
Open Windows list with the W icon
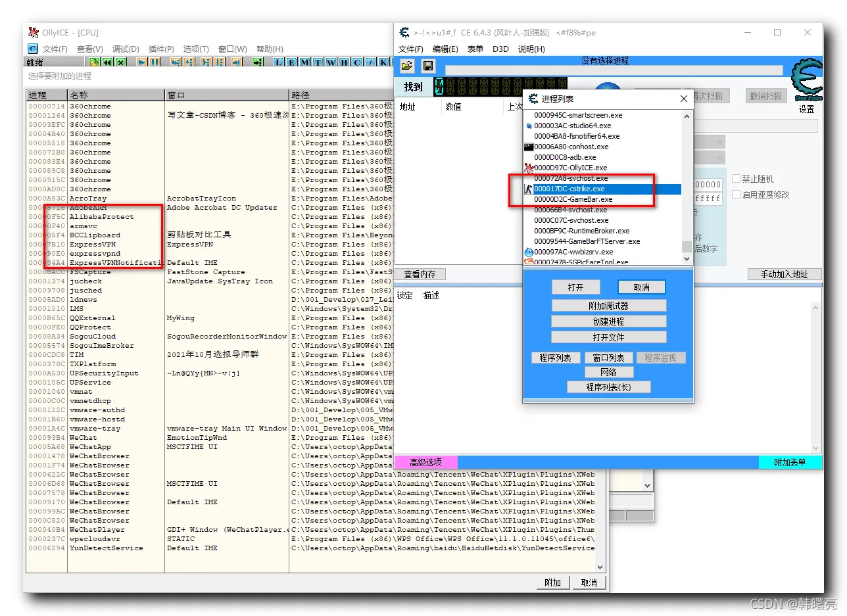tap(331, 62)
